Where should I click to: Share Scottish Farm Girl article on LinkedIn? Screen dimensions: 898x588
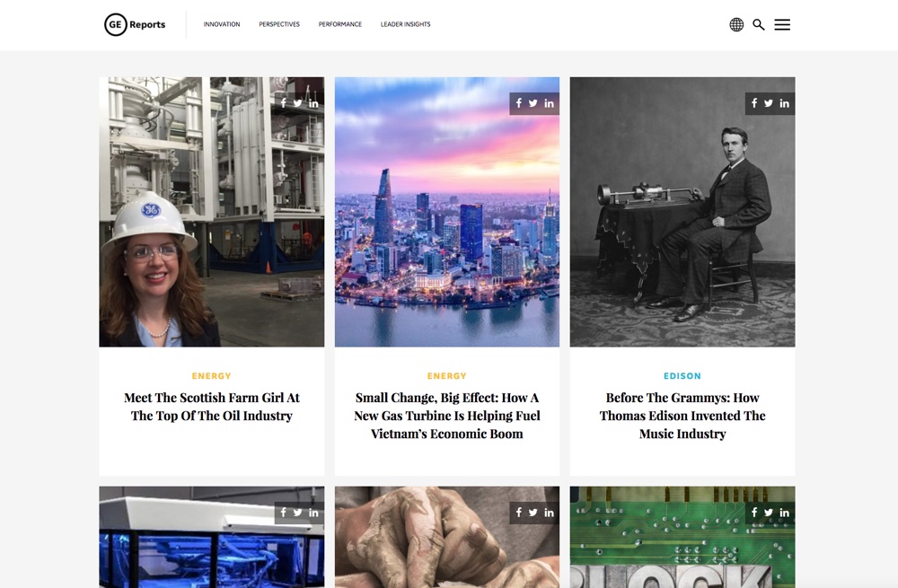(x=313, y=103)
